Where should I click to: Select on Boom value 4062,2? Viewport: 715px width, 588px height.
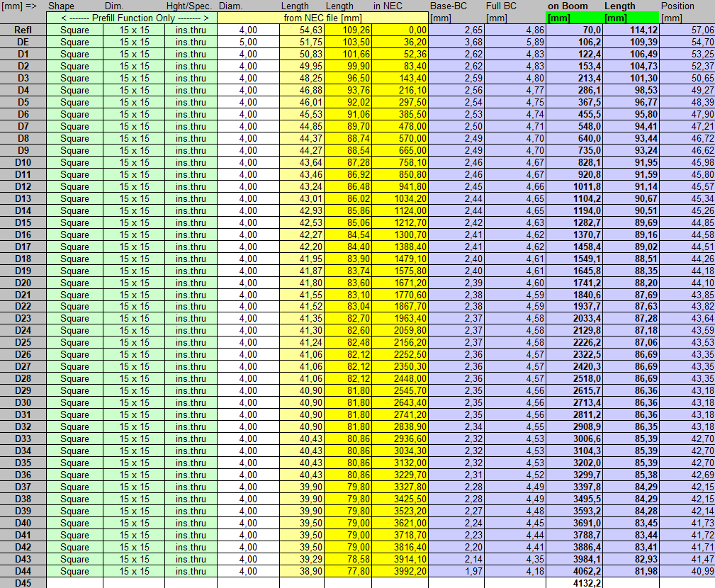(575, 572)
